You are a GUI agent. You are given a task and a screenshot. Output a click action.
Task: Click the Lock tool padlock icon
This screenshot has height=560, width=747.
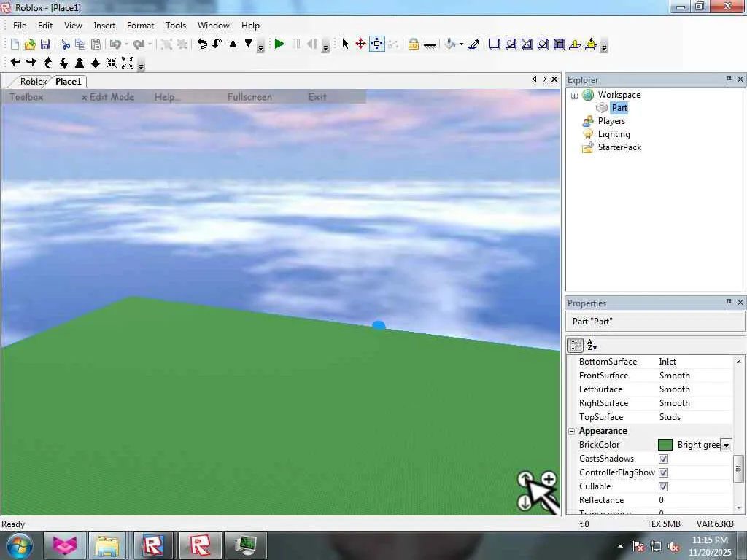click(414, 44)
